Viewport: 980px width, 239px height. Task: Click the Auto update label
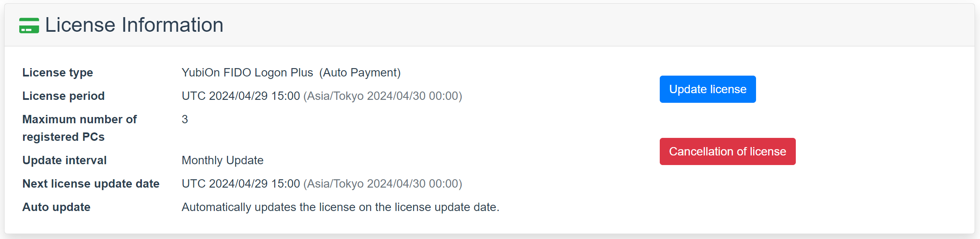[57, 207]
